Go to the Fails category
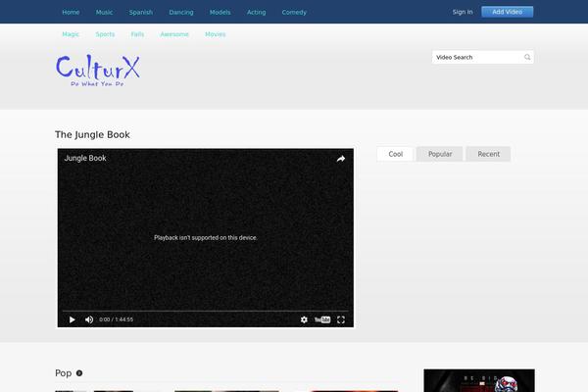The height and width of the screenshot is (392, 588). (x=137, y=34)
